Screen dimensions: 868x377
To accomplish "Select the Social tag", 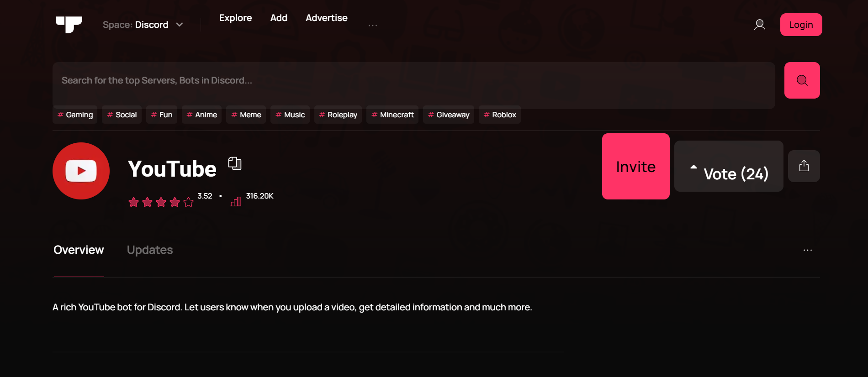I will point(122,115).
